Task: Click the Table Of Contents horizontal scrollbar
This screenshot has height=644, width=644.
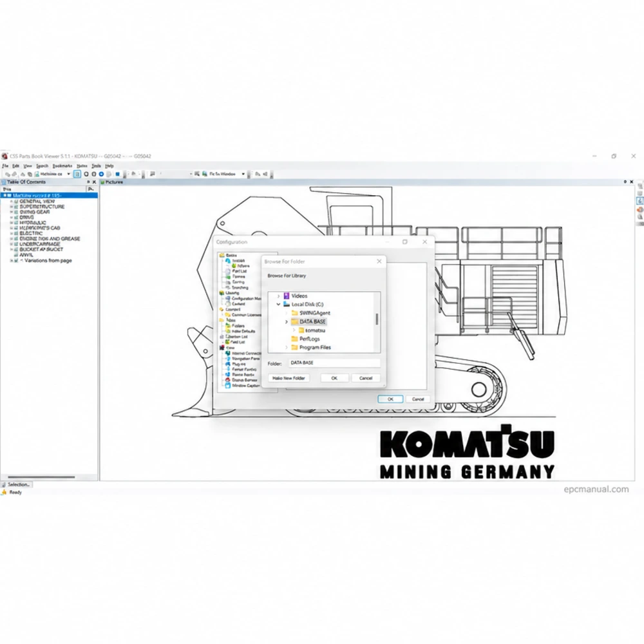Action: point(41,477)
